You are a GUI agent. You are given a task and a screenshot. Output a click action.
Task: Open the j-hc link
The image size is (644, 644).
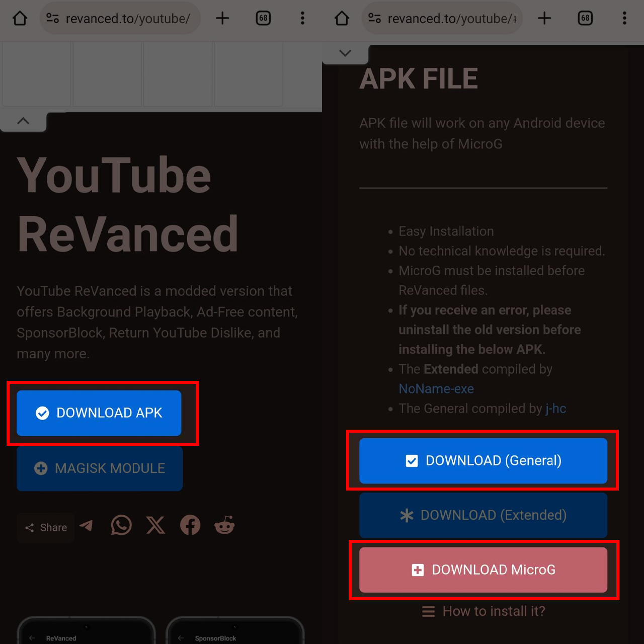(556, 409)
